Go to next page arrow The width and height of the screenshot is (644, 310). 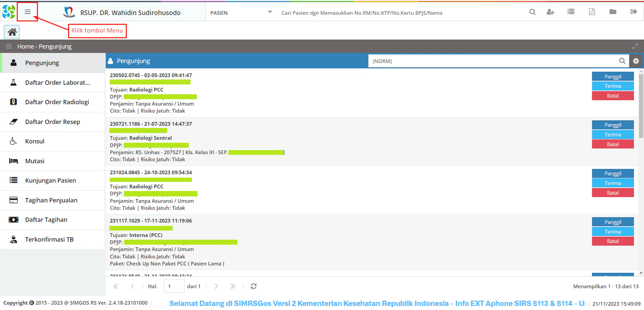pos(216,286)
